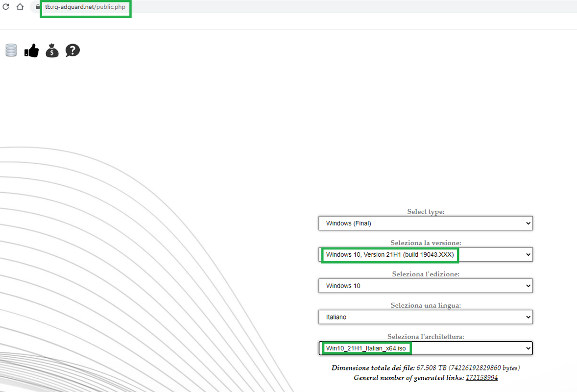The width and height of the screenshot is (577, 392).
Task: Click the 'Seleziona l'architettura:' label
Action: coord(426,337)
